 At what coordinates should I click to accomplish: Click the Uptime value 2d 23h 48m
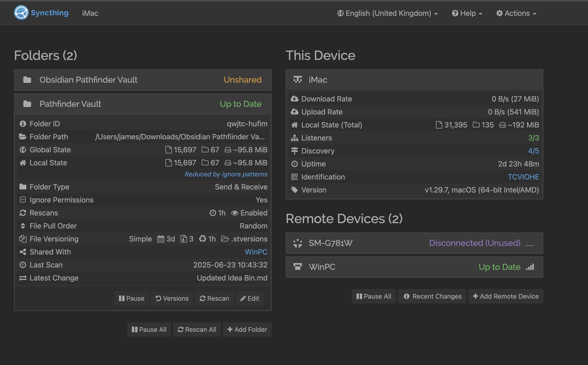point(519,164)
